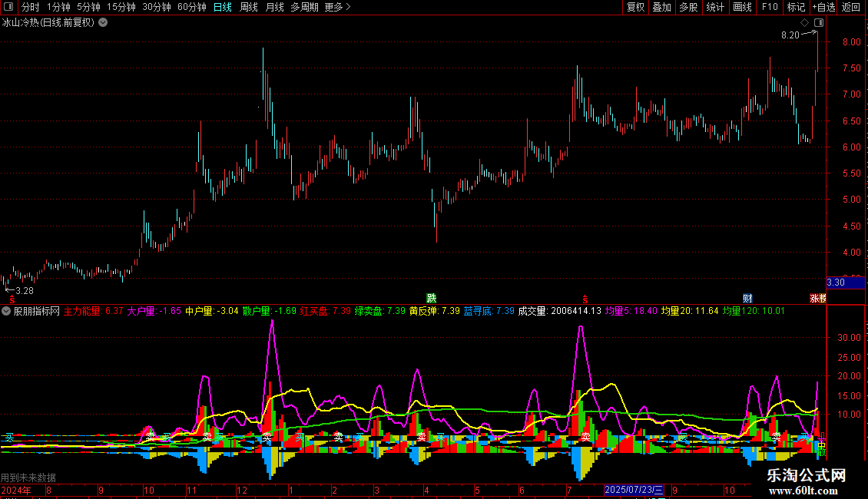Expand 更多 period options
Screen dimensions: 868x499
[x=337, y=7]
